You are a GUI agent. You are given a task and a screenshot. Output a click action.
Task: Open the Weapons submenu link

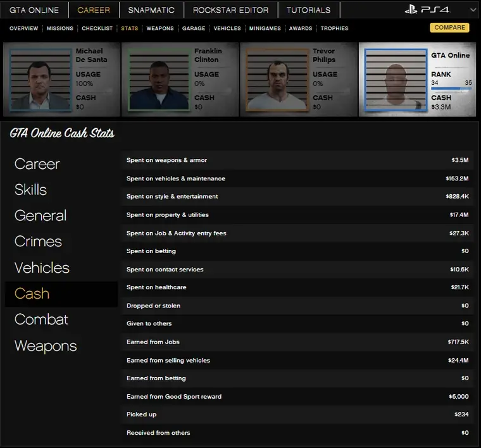pyautogui.click(x=160, y=28)
